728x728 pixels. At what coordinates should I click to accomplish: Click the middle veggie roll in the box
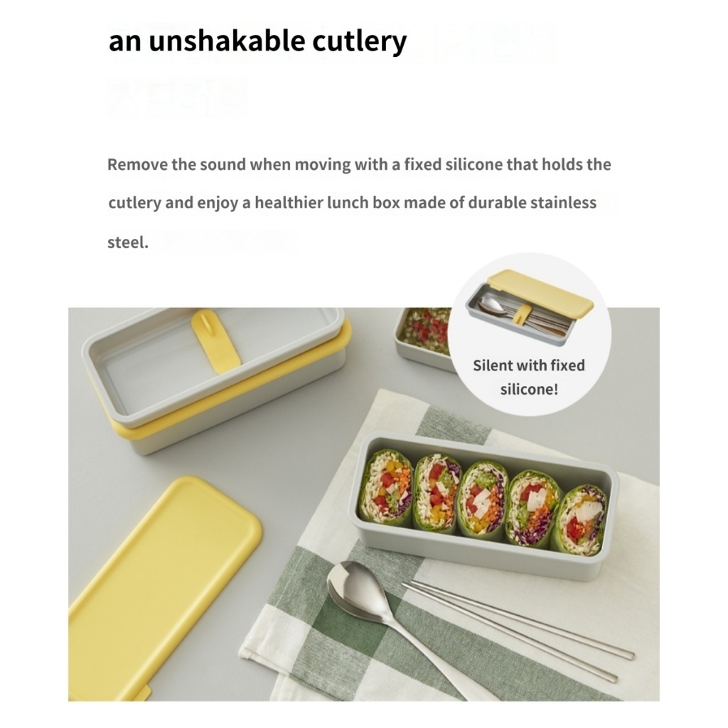(x=483, y=498)
